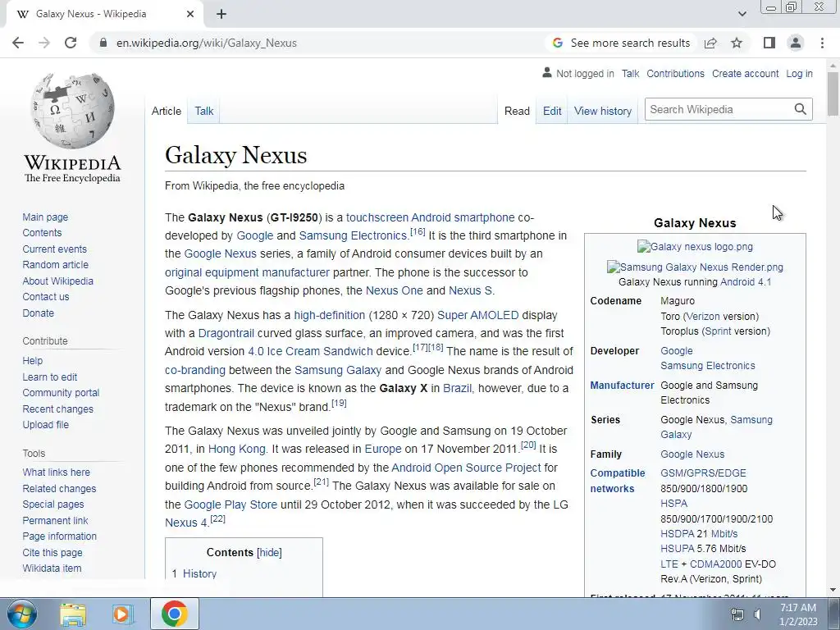Click the user icon beside Not logged in

point(547,72)
